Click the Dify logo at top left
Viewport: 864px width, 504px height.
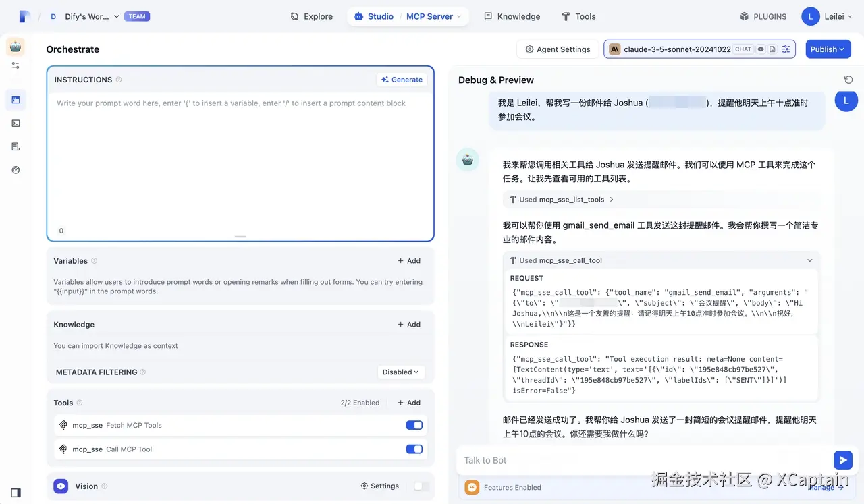[25, 16]
